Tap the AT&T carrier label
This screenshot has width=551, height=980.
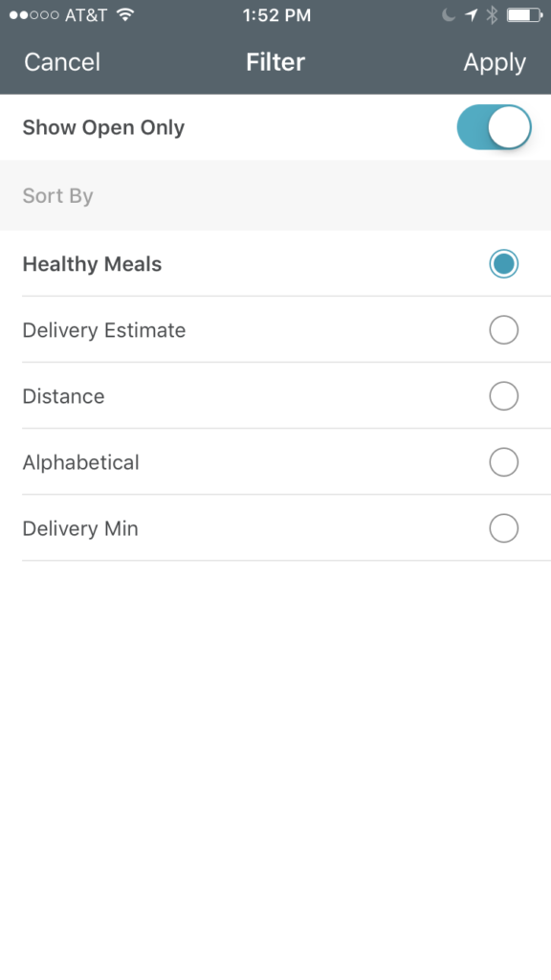(x=86, y=15)
